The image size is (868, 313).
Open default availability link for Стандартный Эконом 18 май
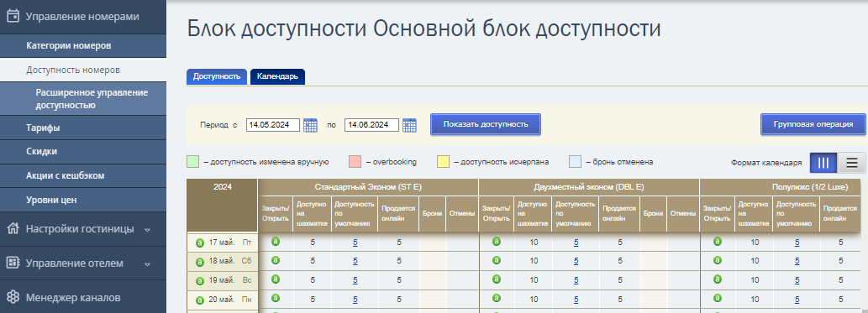355,261
